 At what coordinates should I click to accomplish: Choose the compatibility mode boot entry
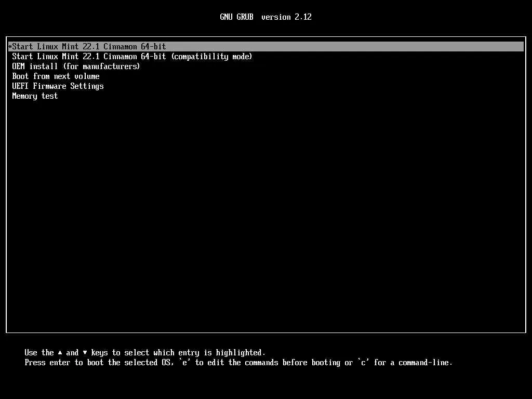(x=132, y=56)
